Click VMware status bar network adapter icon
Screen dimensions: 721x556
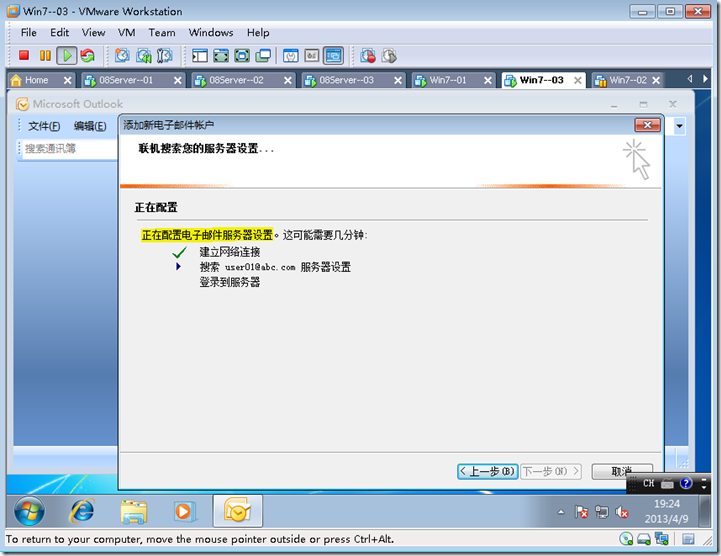click(661, 539)
